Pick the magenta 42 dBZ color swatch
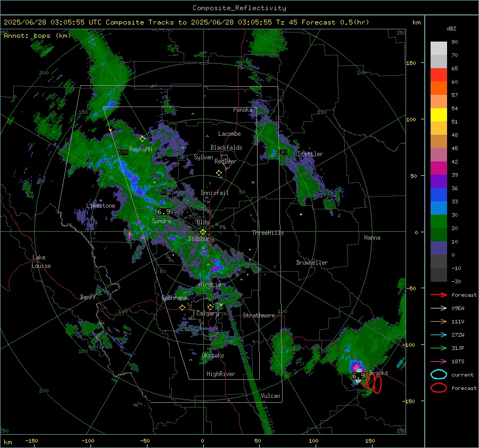The width and height of the screenshot is (479, 448). pyautogui.click(x=439, y=168)
